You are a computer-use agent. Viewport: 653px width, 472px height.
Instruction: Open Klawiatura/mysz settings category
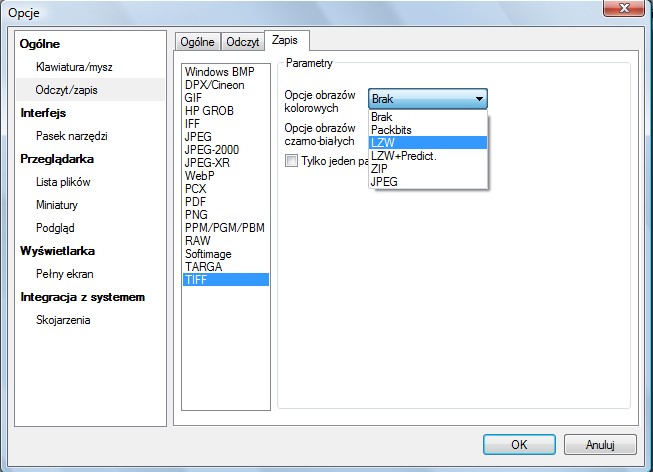point(73,67)
